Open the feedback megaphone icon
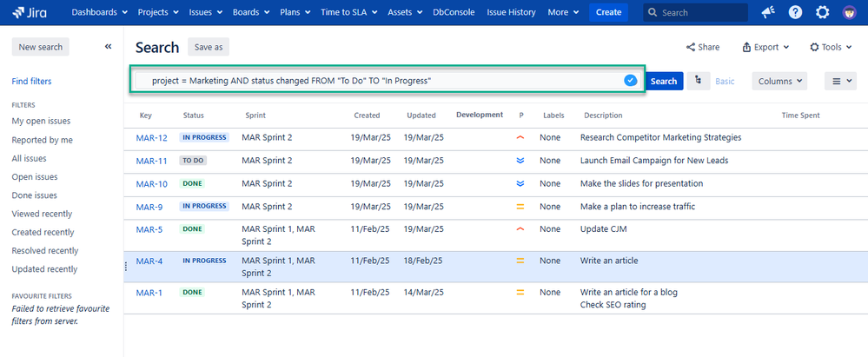 [768, 12]
